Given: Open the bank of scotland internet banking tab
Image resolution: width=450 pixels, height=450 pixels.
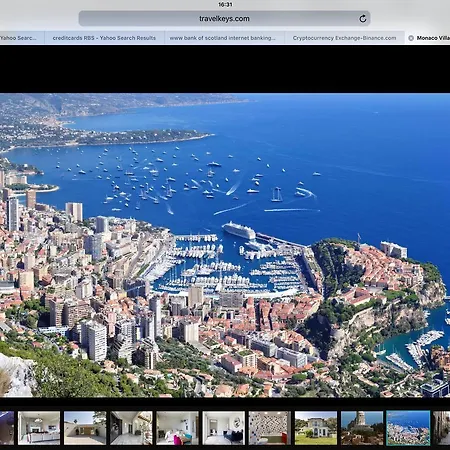Looking at the screenshot, I should 225,38.
